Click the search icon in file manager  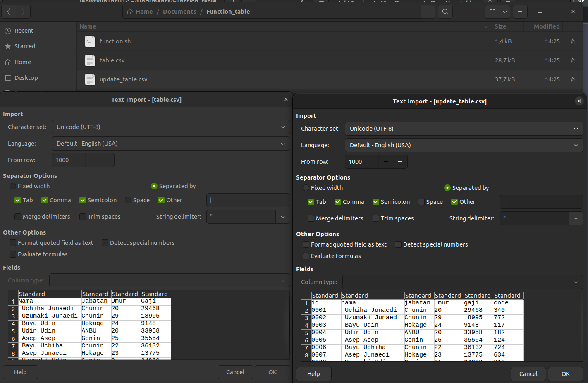(x=445, y=12)
